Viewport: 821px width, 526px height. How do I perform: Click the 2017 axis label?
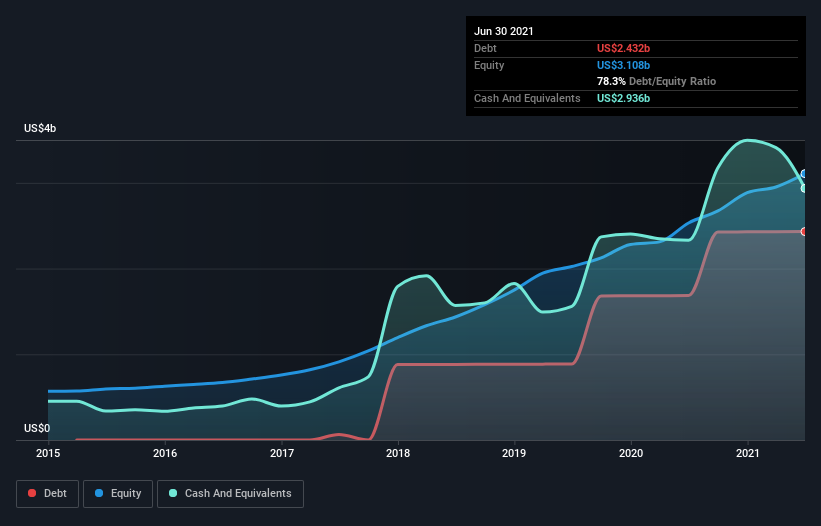pyautogui.click(x=282, y=453)
